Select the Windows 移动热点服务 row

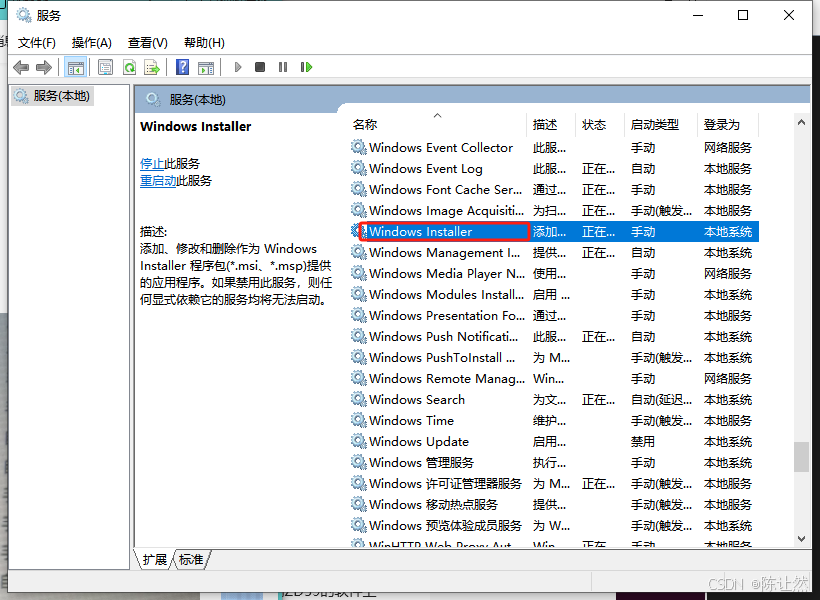554,504
